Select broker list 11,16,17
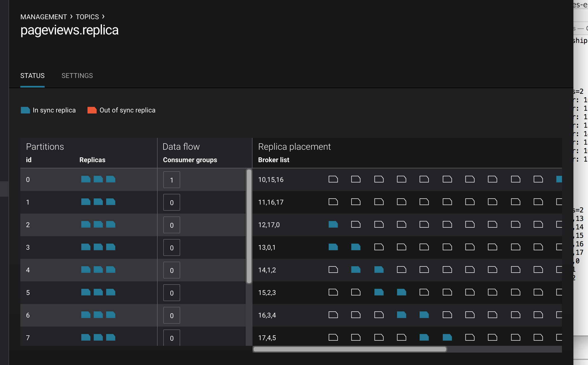 (271, 202)
